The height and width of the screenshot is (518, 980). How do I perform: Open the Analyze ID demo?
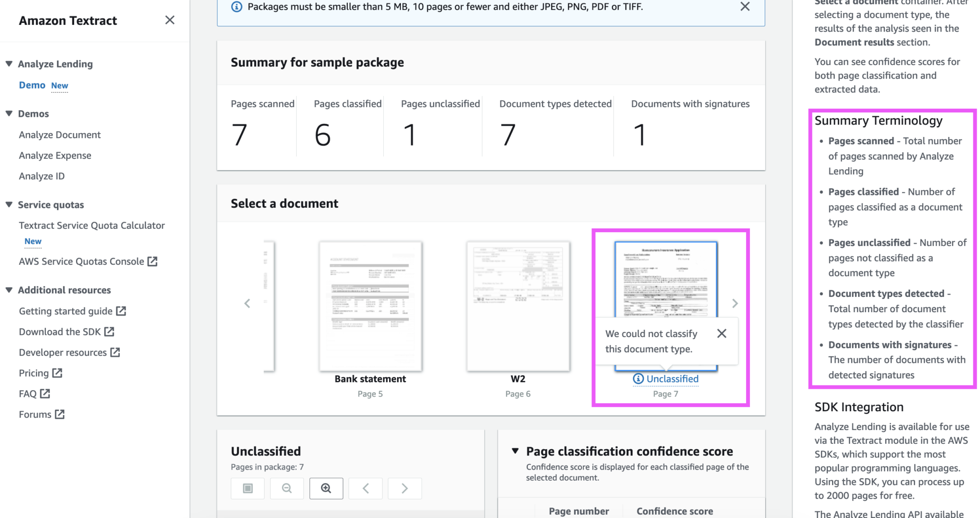pos(42,176)
